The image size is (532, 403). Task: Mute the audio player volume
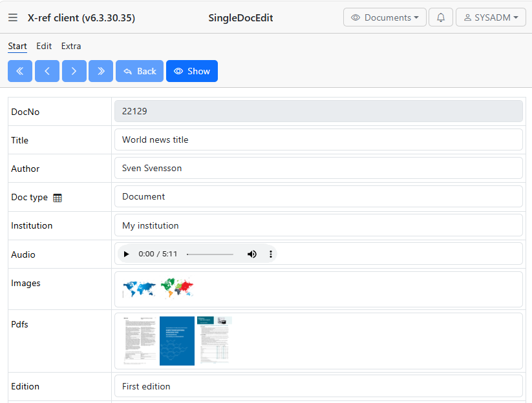pos(252,254)
